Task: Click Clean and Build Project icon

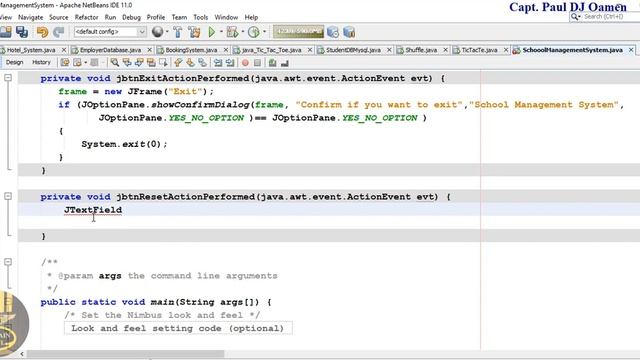Action: (195, 32)
